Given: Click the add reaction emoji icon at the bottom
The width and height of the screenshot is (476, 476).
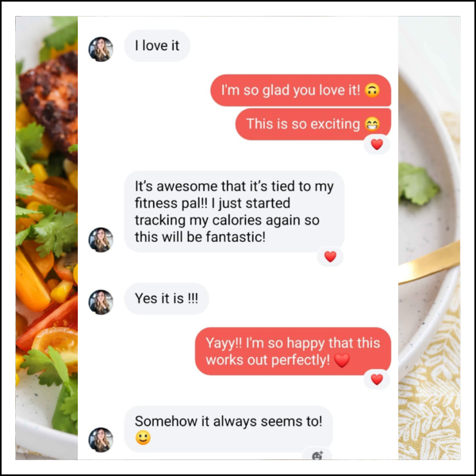Looking at the screenshot, I should click(x=317, y=455).
